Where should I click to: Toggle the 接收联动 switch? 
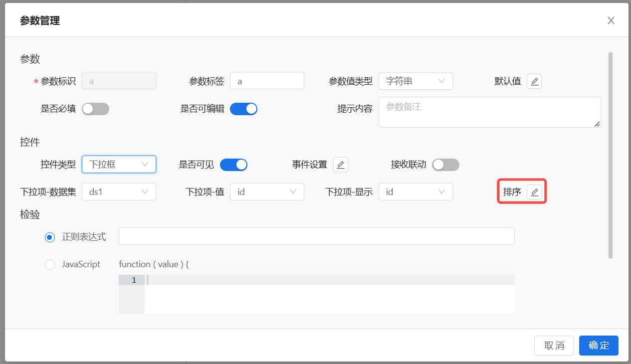pos(445,165)
